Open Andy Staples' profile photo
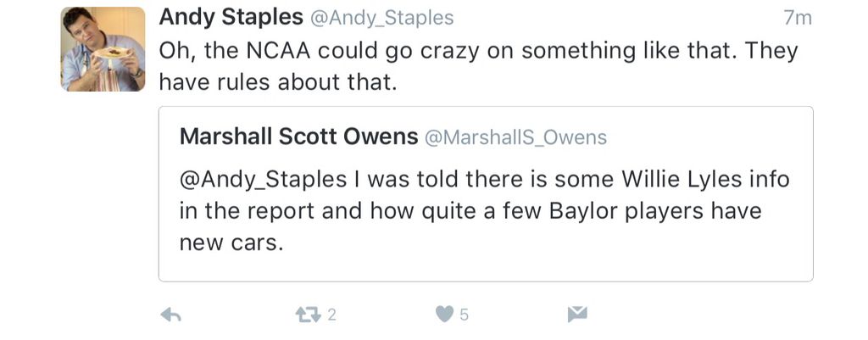Viewport: 868px width, 340px height. [x=103, y=49]
